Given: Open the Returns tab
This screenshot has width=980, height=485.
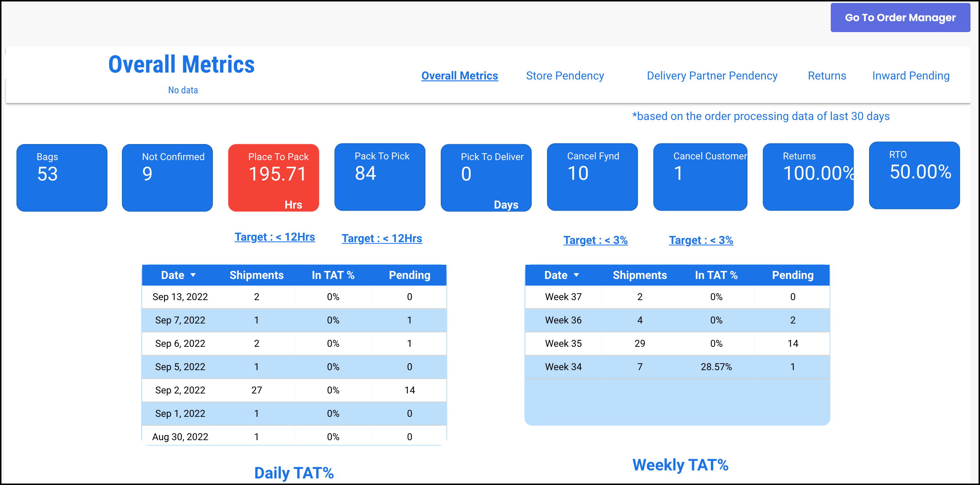Looking at the screenshot, I should (x=827, y=75).
